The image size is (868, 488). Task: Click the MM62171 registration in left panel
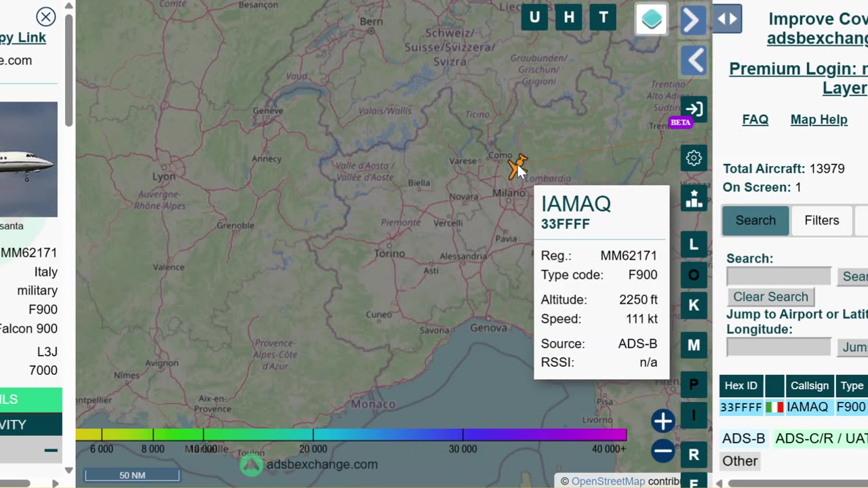(28, 253)
